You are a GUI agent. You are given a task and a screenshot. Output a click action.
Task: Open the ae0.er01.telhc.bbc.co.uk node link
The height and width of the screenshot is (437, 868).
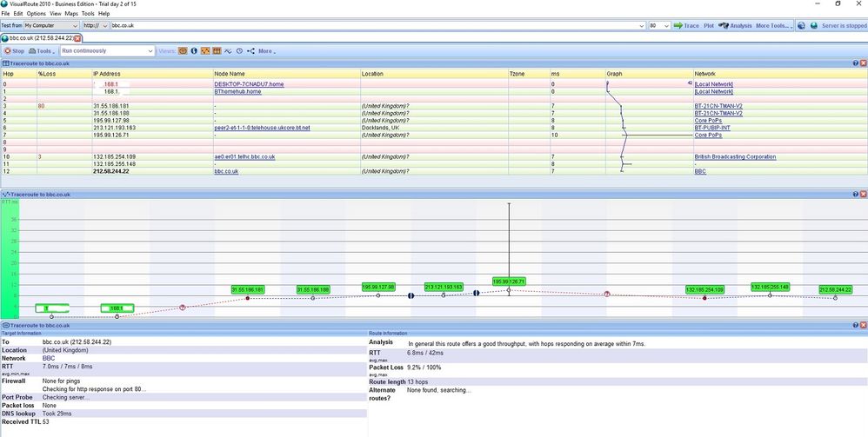coord(244,157)
